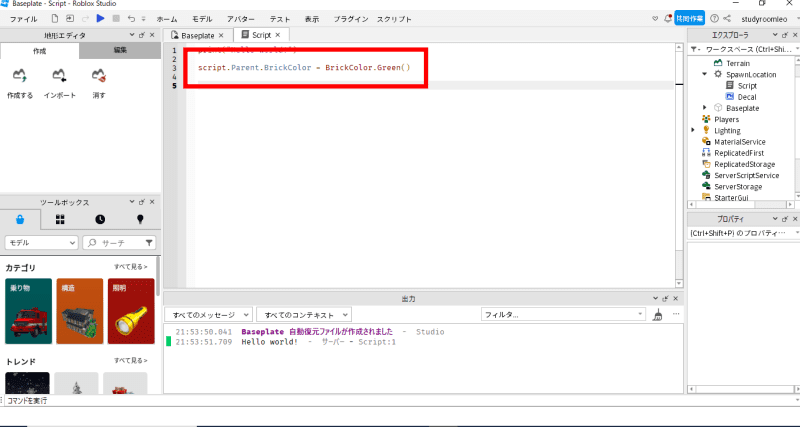Click the notification bell icon
This screenshot has height=427, width=800.
(668, 18)
